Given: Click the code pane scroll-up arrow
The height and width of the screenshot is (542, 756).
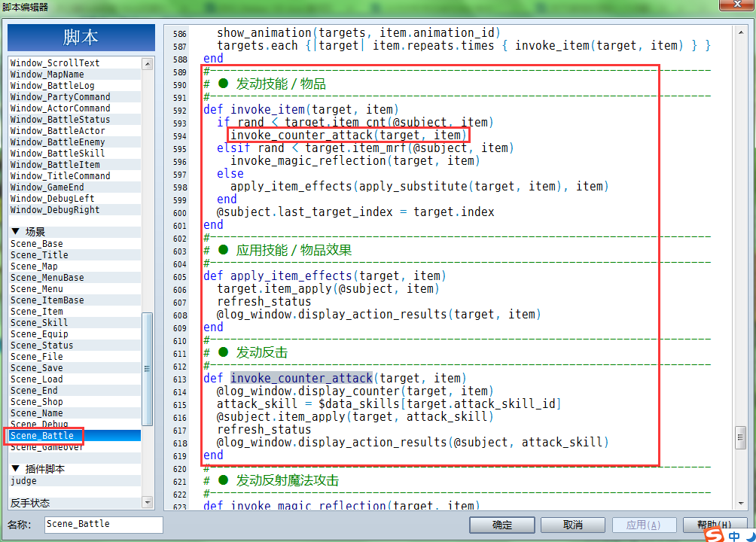Looking at the screenshot, I should pyautogui.click(x=741, y=32).
